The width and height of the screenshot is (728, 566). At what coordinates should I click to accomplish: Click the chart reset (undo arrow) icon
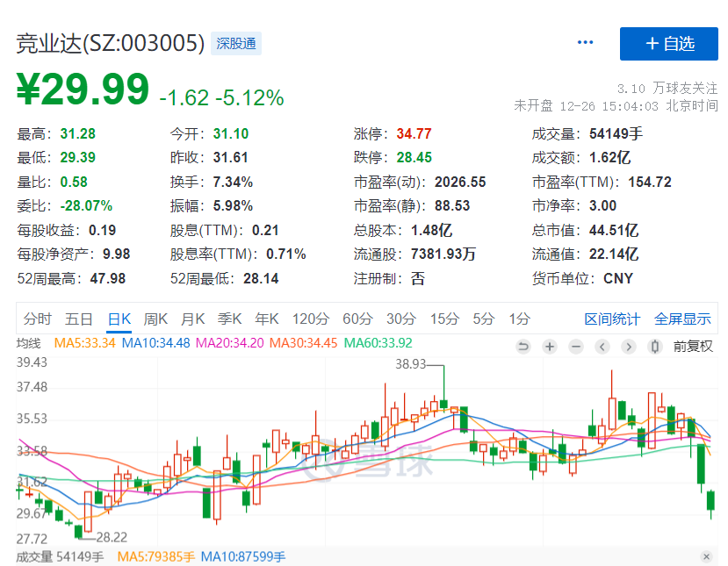pos(523,347)
